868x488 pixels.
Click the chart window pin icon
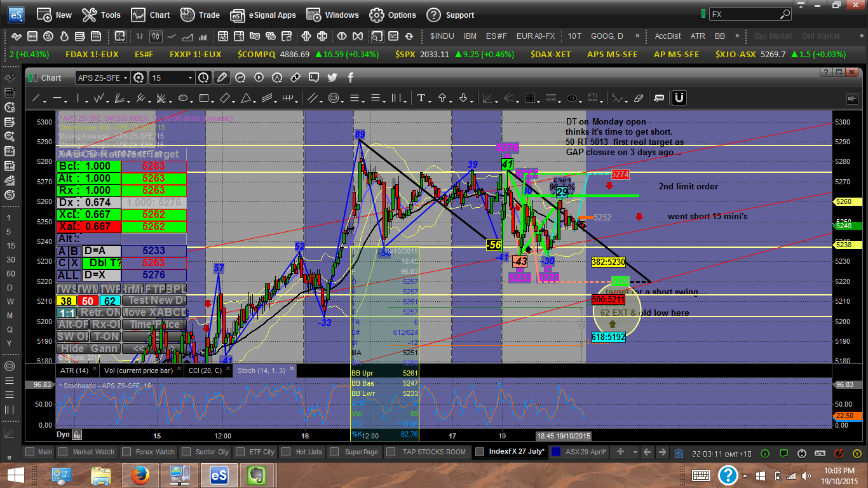(x=853, y=98)
